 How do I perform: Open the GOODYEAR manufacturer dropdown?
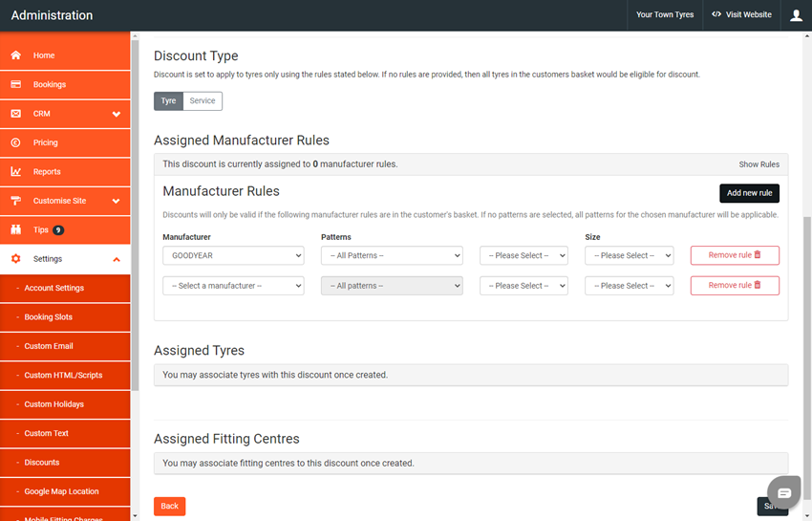(x=233, y=255)
